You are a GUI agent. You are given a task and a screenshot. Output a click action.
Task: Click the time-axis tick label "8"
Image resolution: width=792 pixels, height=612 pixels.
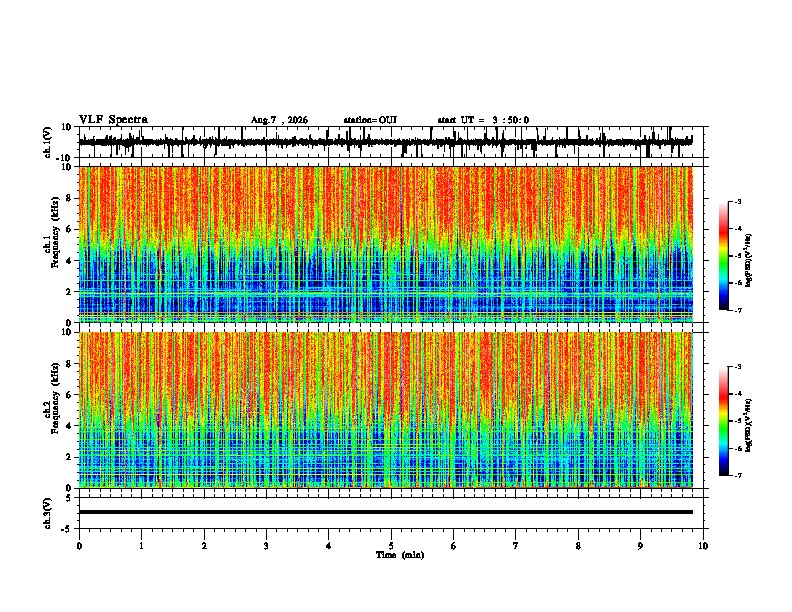pos(578,545)
